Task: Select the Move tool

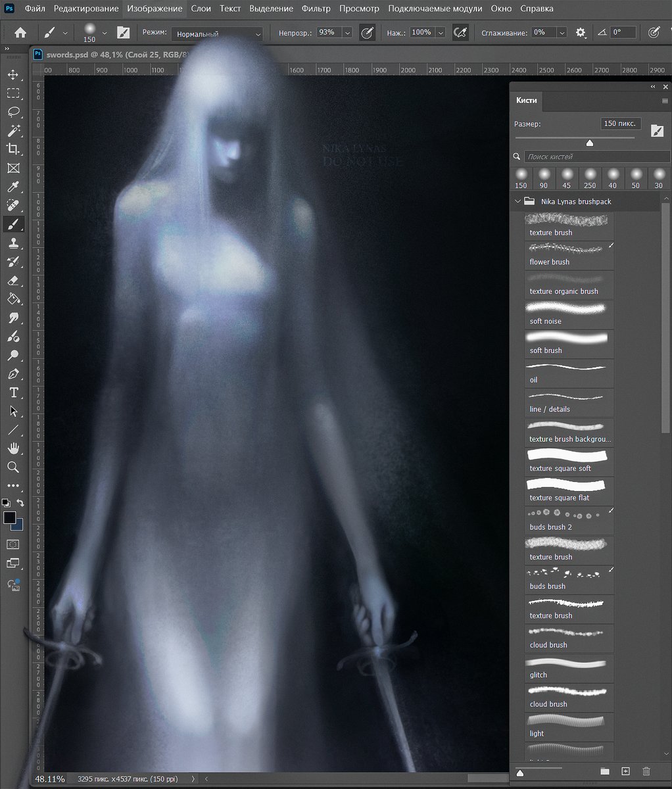Action: click(x=13, y=74)
